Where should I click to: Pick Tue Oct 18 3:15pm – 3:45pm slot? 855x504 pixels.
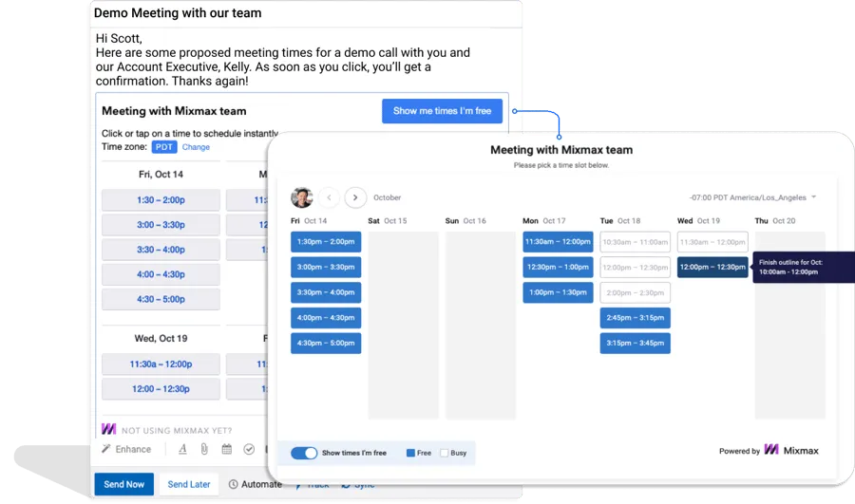click(636, 343)
